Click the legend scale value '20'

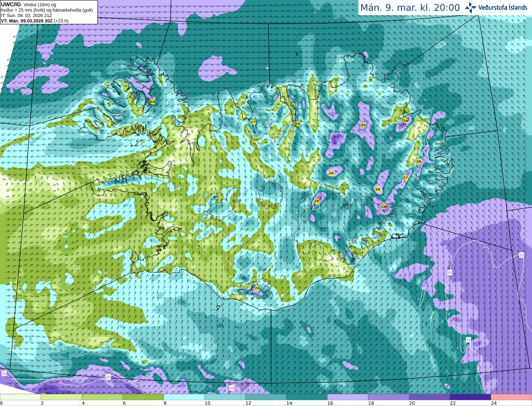click(x=412, y=403)
